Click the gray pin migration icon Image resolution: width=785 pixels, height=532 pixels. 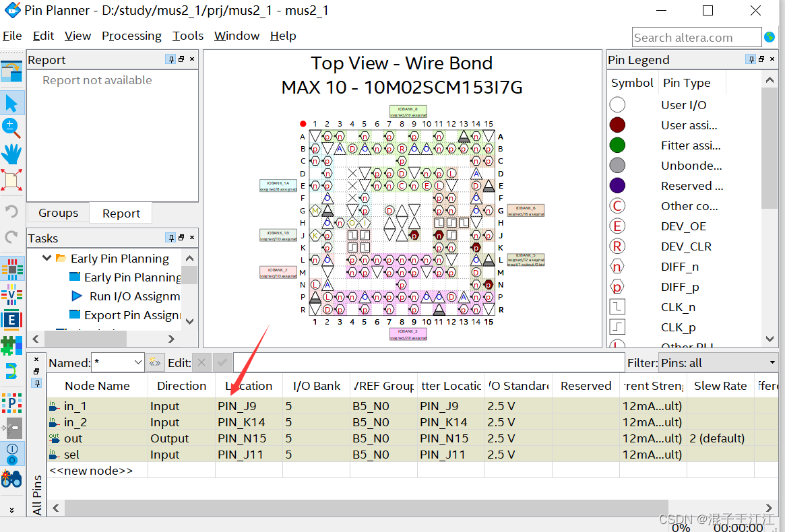pos(12,428)
